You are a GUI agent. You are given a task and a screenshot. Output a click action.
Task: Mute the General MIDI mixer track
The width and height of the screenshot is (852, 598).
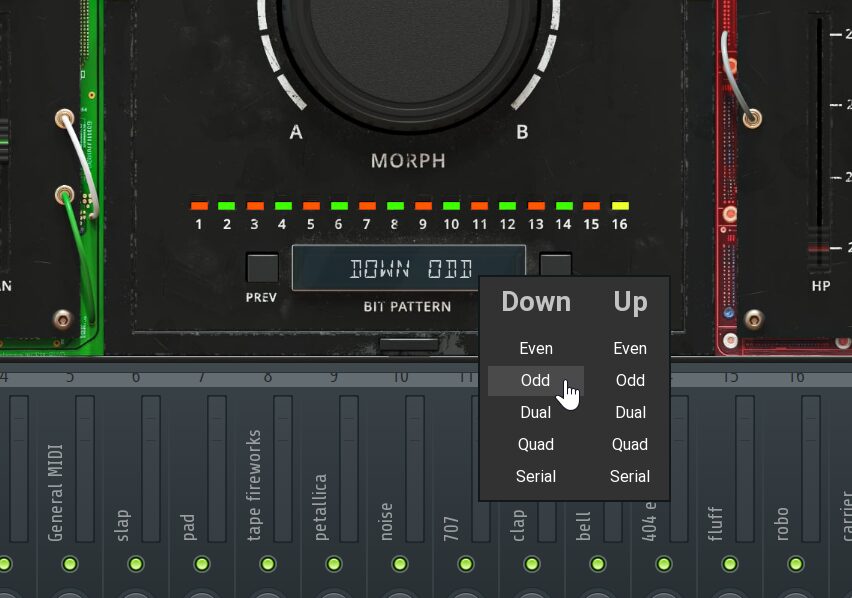70,564
